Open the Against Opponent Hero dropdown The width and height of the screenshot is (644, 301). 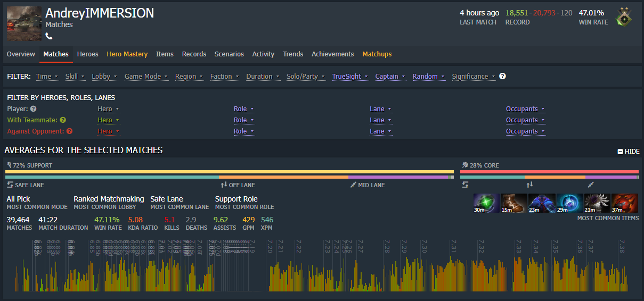pyautogui.click(x=108, y=131)
